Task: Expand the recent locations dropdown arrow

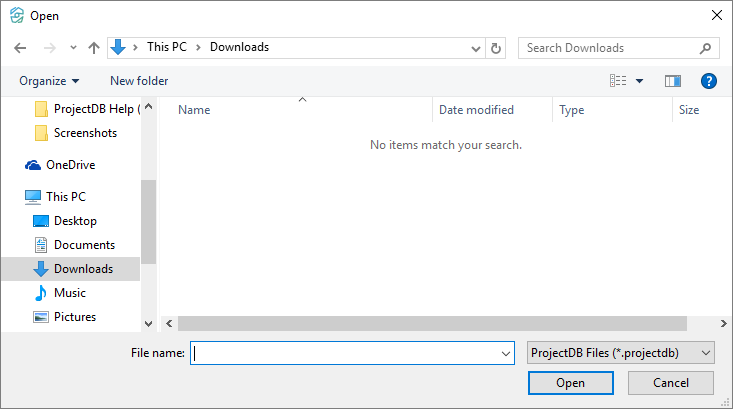Action: click(73, 48)
